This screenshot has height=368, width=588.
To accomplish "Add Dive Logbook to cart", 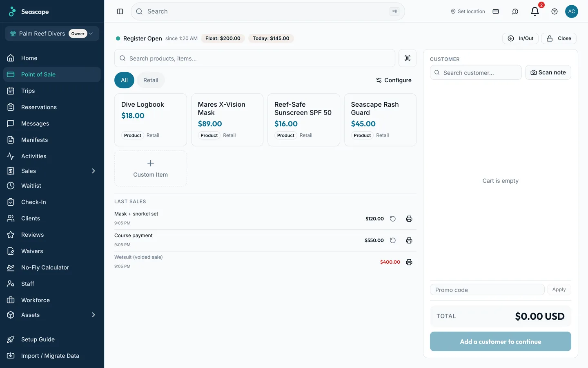I will 151,120.
